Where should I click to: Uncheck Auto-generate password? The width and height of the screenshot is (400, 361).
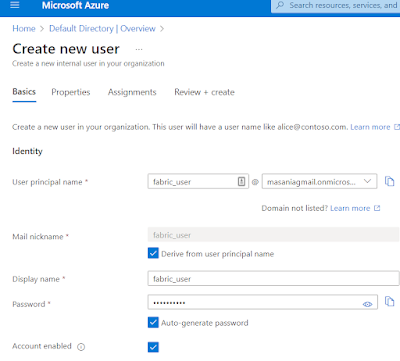point(153,322)
